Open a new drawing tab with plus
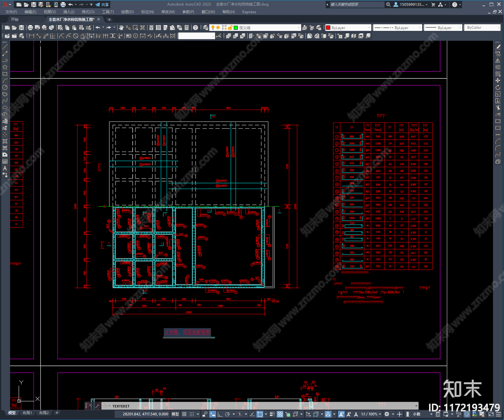This screenshot has width=504, height=420. (109, 20)
